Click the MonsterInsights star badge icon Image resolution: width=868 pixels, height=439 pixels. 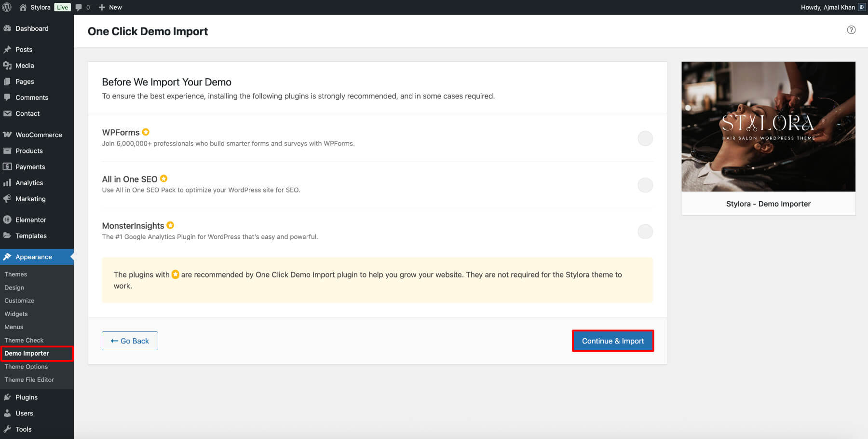(170, 225)
